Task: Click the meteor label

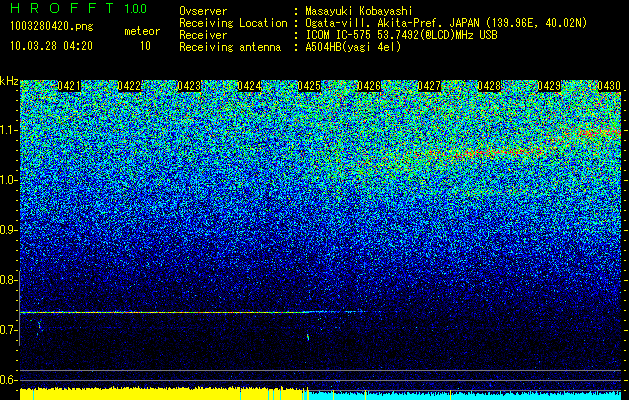Action: point(142,31)
